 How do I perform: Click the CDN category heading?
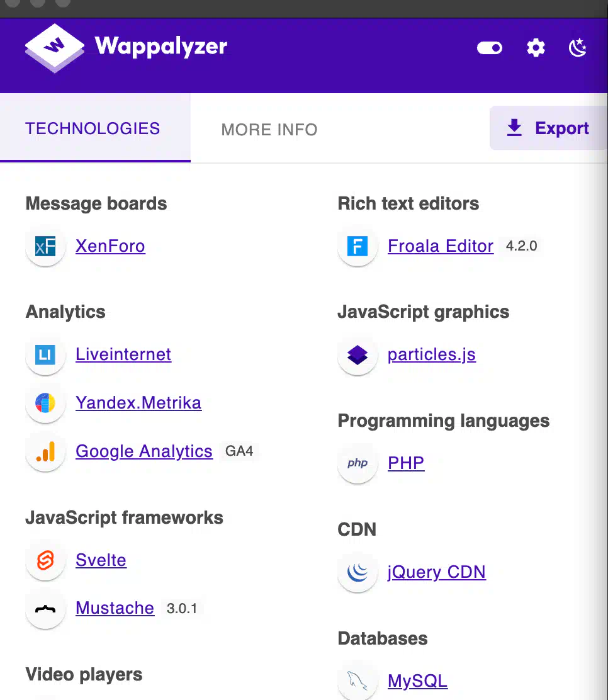[x=357, y=529]
